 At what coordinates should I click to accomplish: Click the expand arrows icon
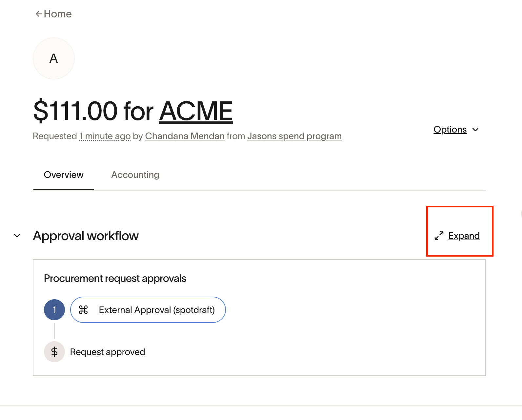tap(439, 236)
